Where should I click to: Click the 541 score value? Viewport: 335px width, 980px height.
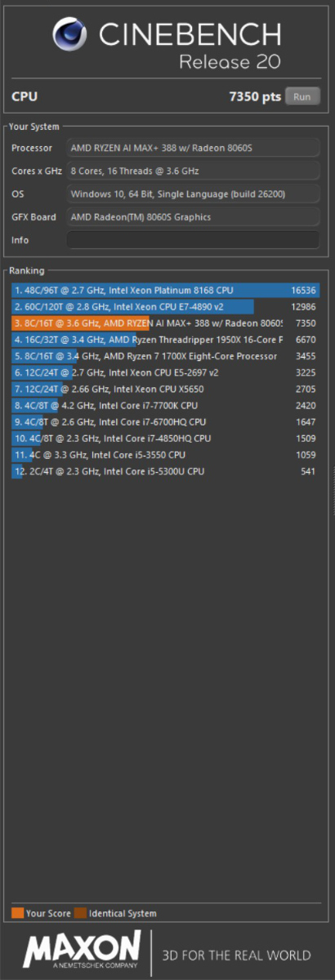point(308,472)
